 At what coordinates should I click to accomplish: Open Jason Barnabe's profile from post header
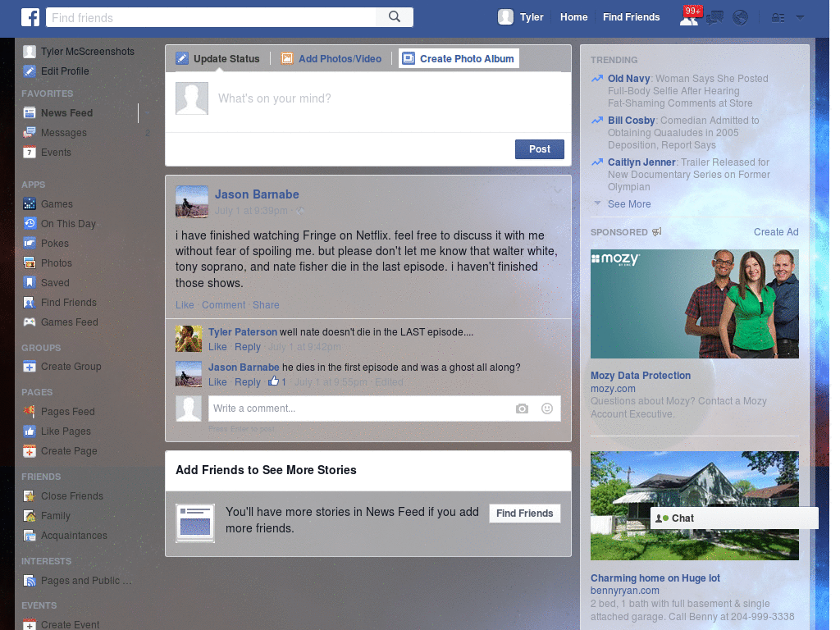click(x=257, y=194)
